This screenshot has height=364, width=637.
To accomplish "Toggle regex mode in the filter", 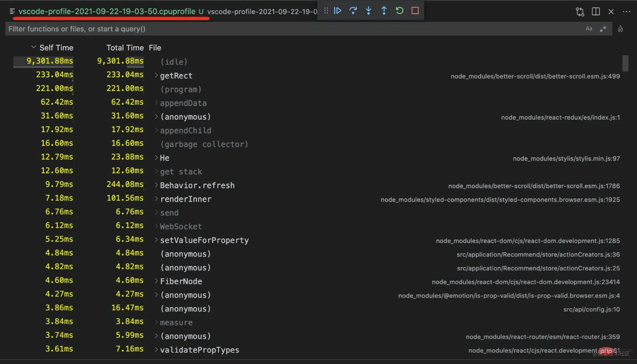I will pyautogui.click(x=603, y=29).
